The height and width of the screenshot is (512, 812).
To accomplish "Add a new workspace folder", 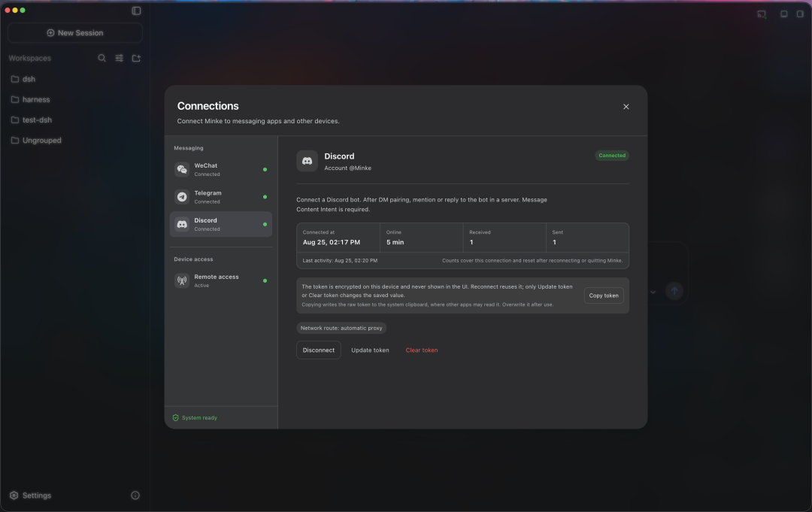I will tap(136, 58).
